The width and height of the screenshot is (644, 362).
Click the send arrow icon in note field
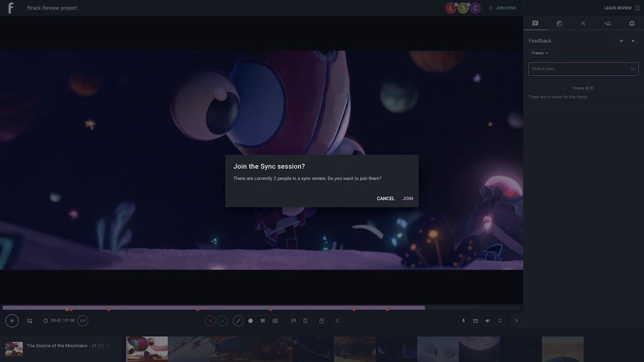633,69
